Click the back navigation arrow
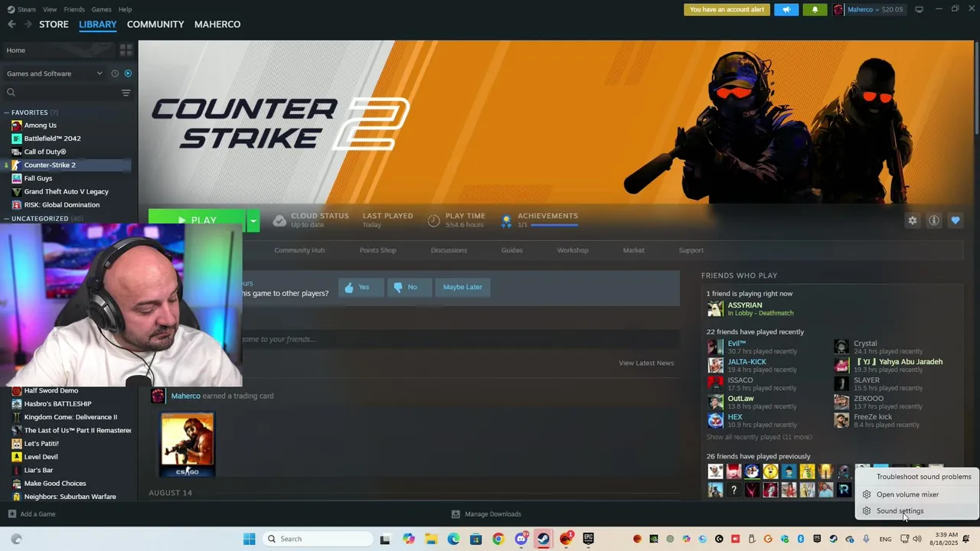Image resolution: width=980 pixels, height=551 pixels. (x=11, y=24)
